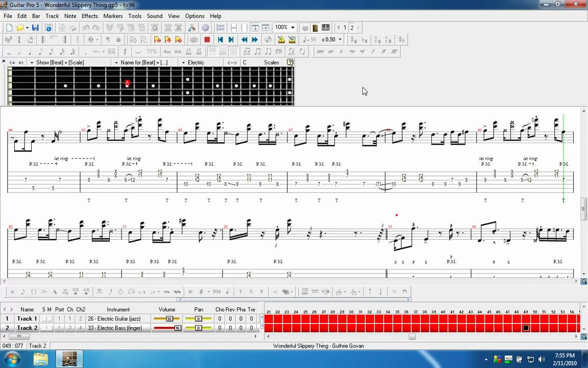This screenshot has height=368, width=588.
Task: Apply artificial harmonic A.H. effect
Action: point(86,292)
